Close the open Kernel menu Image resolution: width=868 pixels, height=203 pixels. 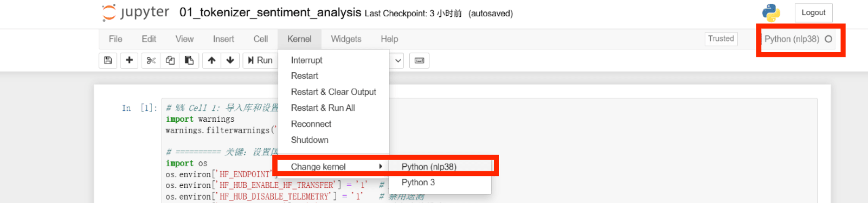click(299, 39)
